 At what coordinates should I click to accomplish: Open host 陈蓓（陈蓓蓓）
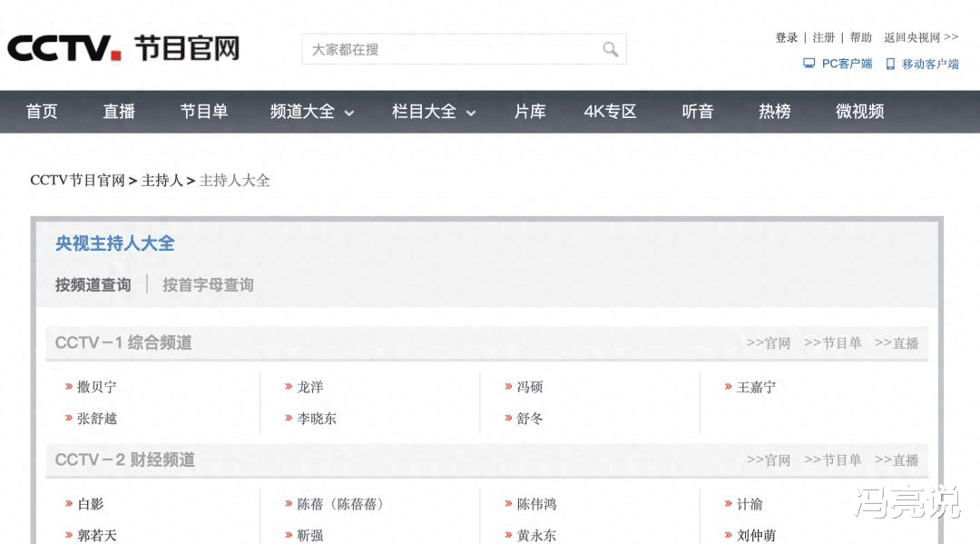pos(340,504)
